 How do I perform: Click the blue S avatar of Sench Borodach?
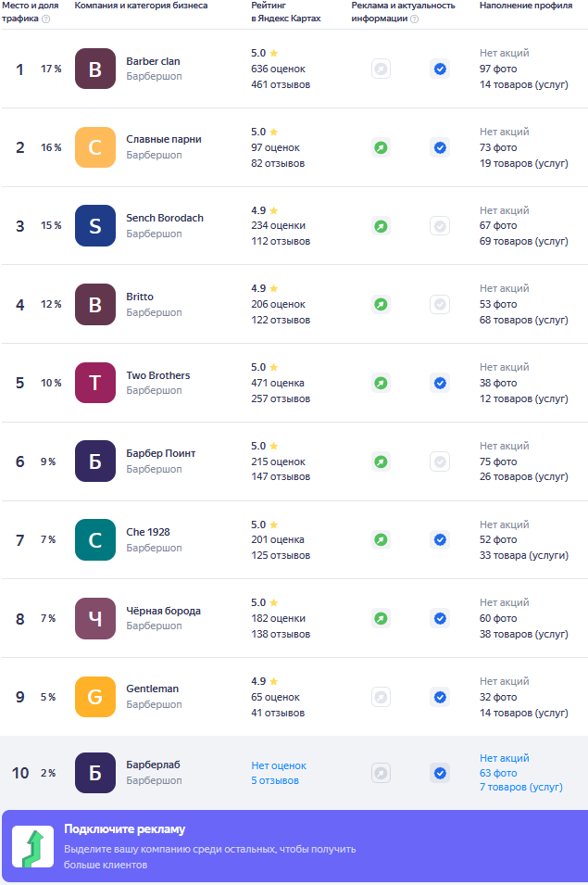tap(95, 225)
